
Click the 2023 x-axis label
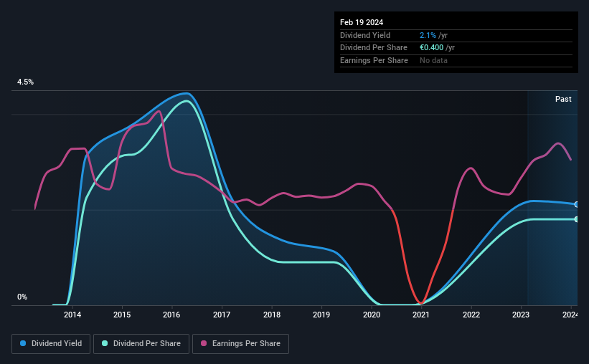[521, 315]
